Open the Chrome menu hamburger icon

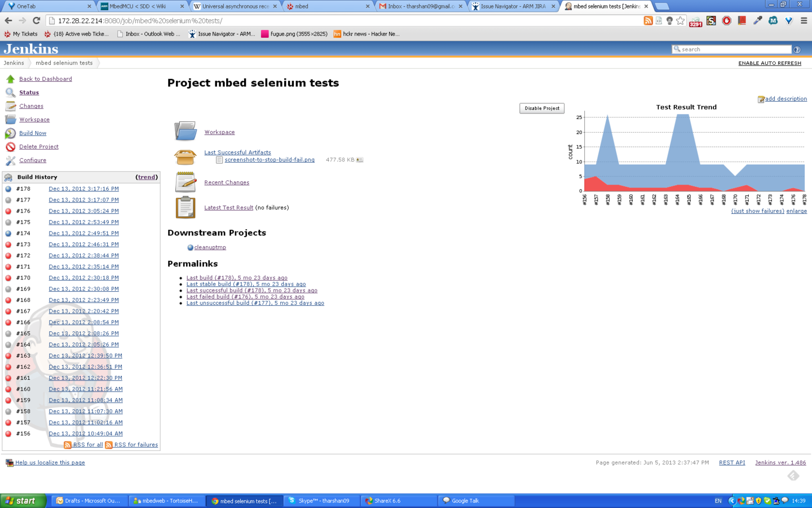[804, 21]
